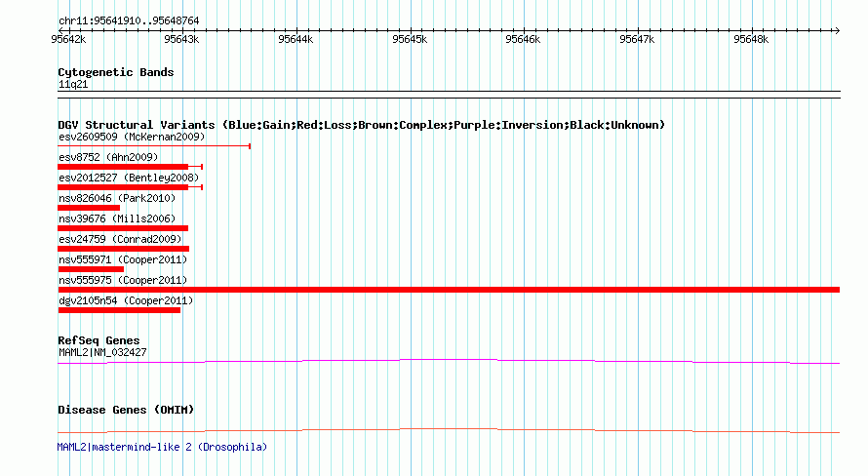Click the Cytogenetic Bands track title
This screenshot has width=868, height=476.
click(116, 72)
